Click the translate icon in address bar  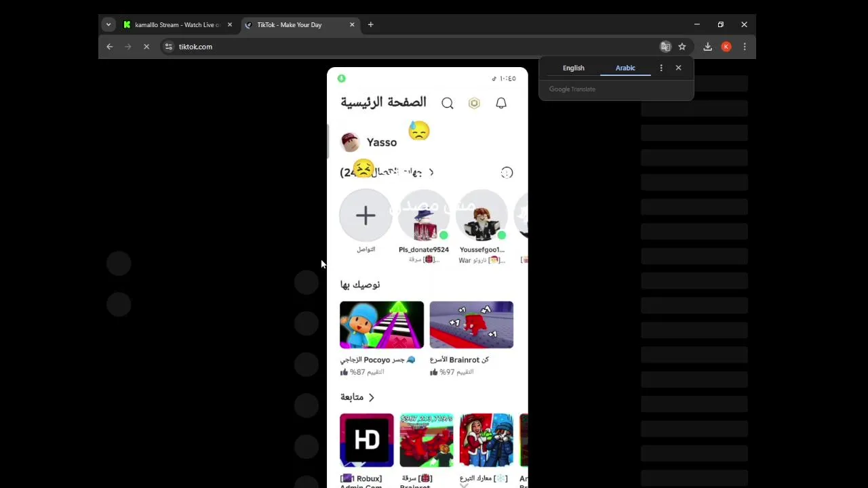point(665,47)
